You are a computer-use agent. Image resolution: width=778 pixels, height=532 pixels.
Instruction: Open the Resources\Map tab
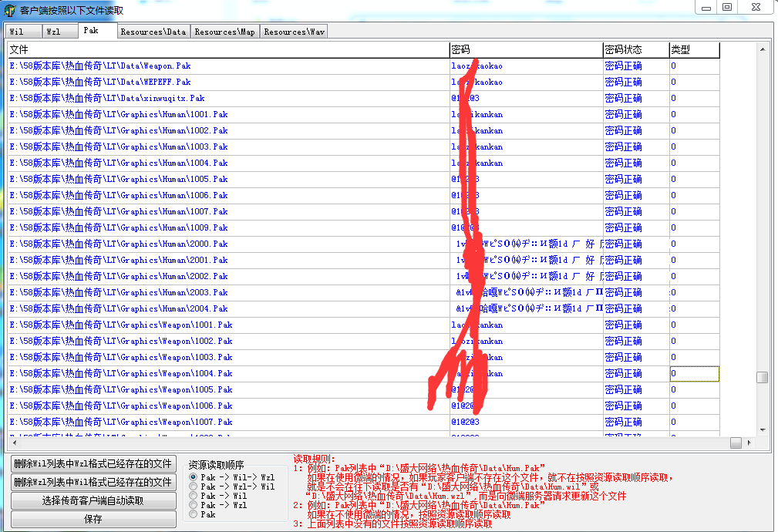pos(224,32)
